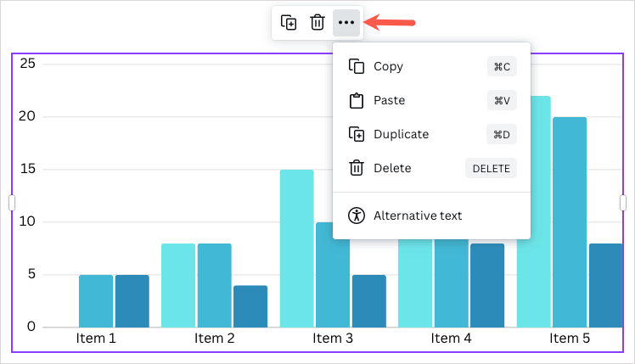The width and height of the screenshot is (635, 364).
Task: Click the plus-page icon beside Duplicate in the menu
Action: coord(357,134)
